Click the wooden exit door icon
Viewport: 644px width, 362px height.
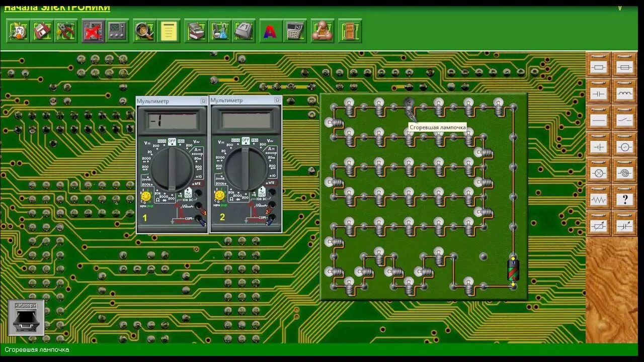350,32
